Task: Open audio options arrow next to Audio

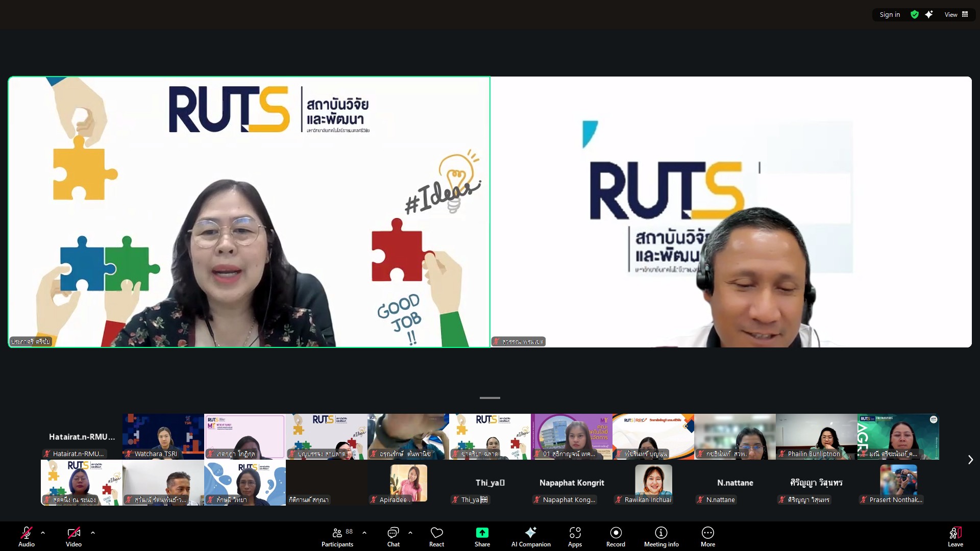Action: click(x=43, y=533)
